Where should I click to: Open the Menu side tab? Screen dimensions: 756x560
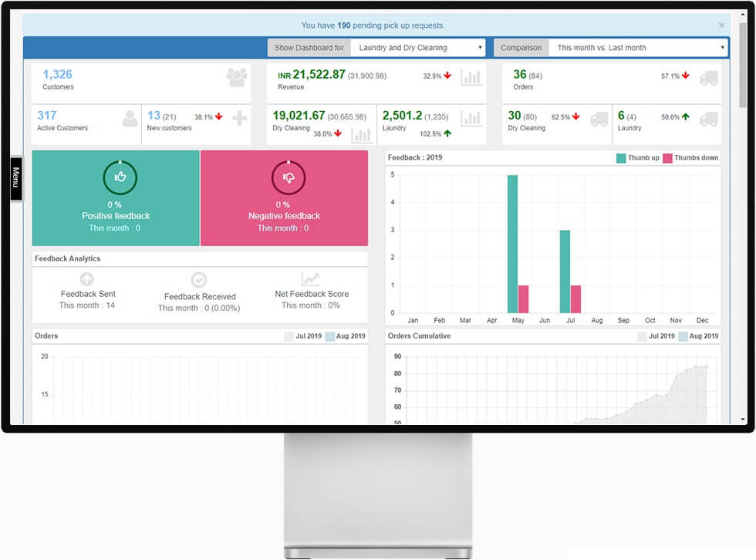16,178
